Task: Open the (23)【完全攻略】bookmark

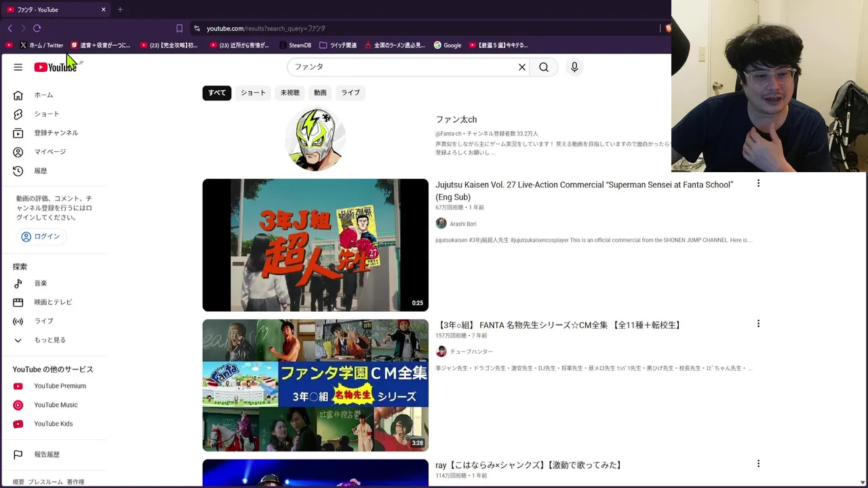Action: coord(170,45)
